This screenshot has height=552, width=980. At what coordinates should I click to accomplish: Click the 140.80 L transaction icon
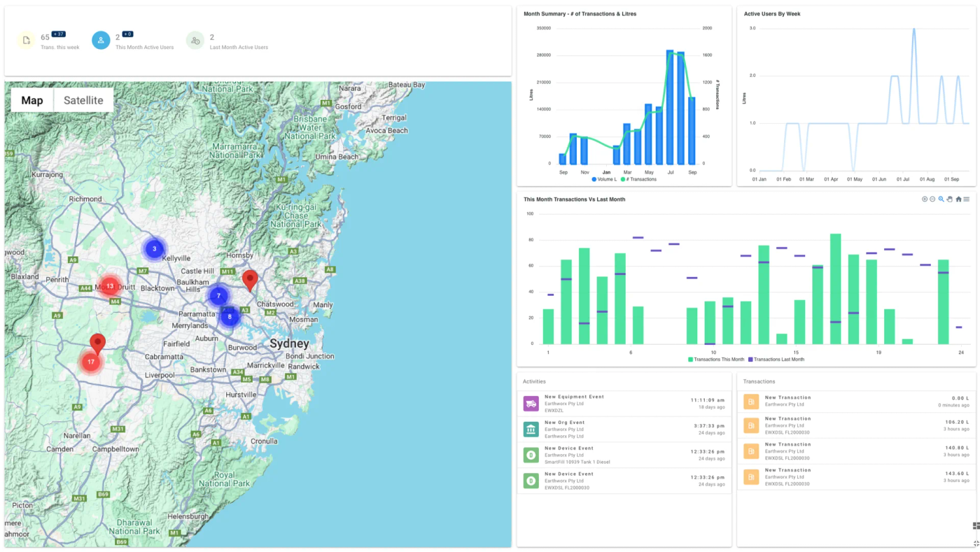pyautogui.click(x=751, y=451)
